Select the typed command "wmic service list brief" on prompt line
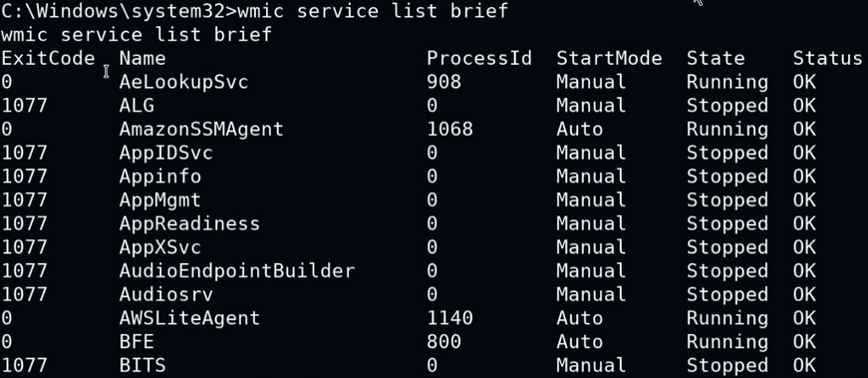This screenshot has width=868, height=378. pos(373,11)
